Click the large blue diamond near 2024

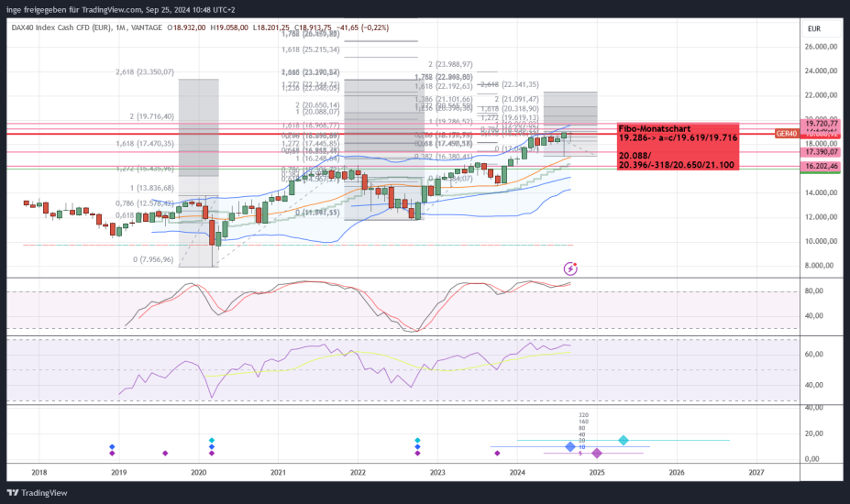[570, 446]
